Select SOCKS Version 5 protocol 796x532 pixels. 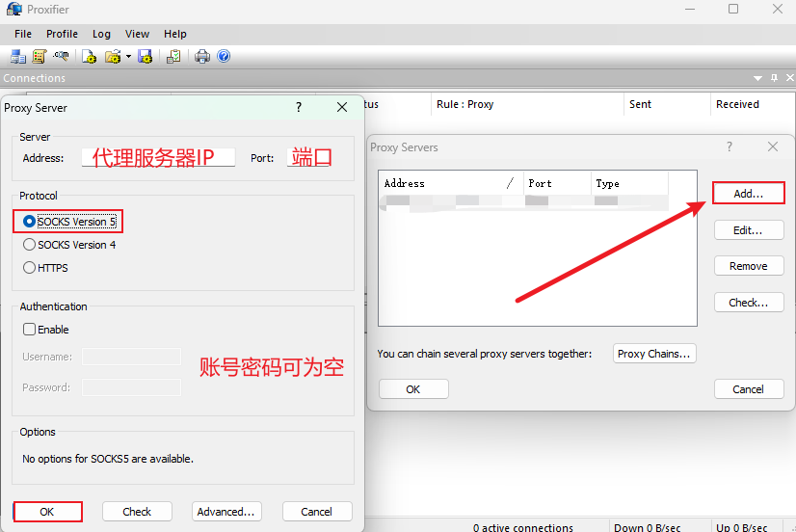coord(69,222)
